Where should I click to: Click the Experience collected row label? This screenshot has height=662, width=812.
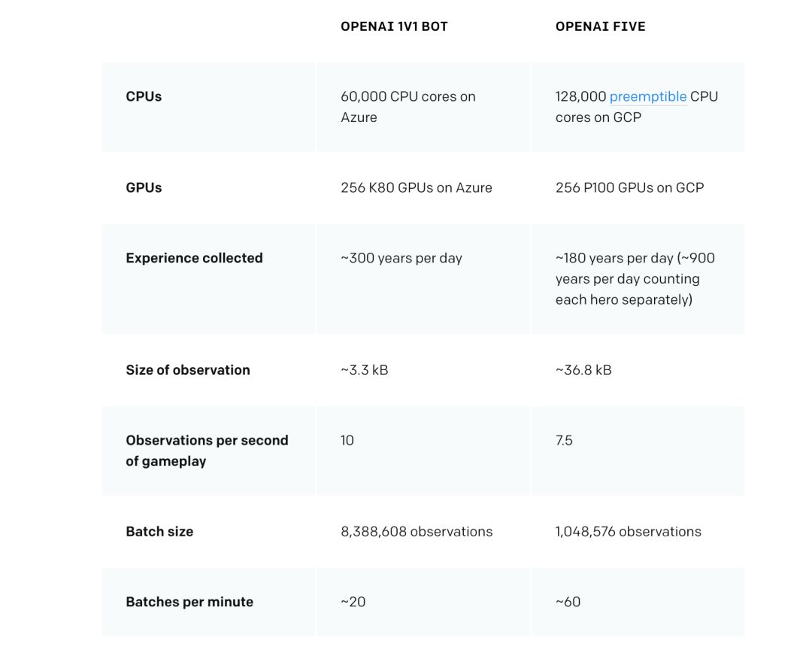(x=194, y=258)
